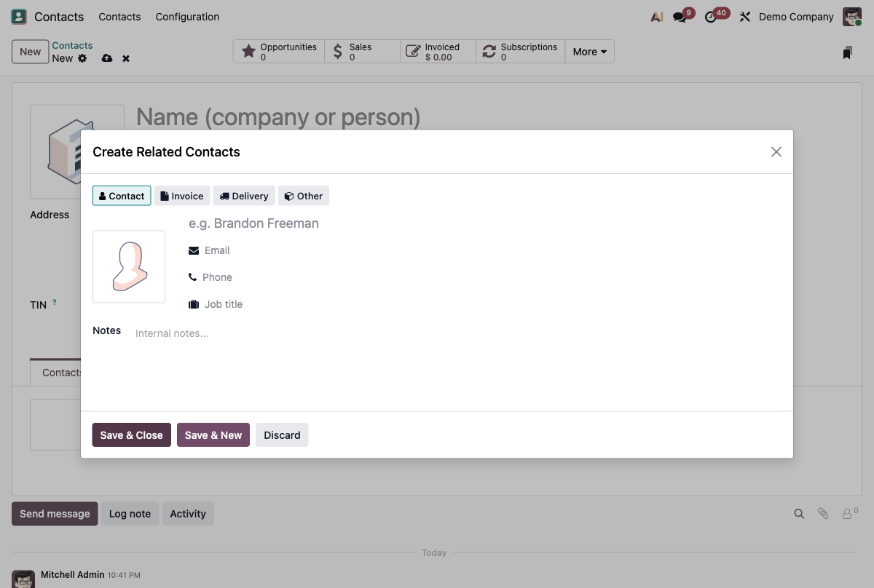This screenshot has width=874, height=588.
Task: Click the TIN help question mark
Action: click(55, 302)
